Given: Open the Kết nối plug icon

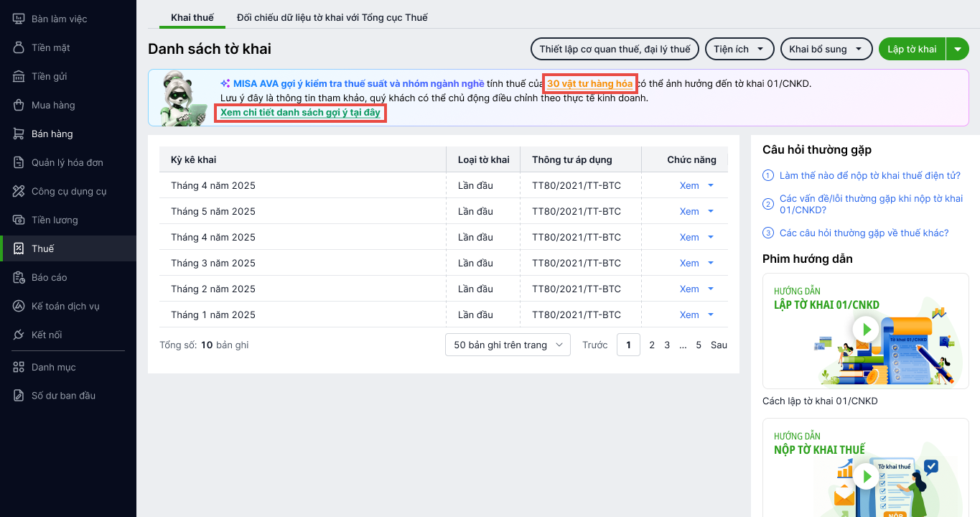Looking at the screenshot, I should 19,335.
